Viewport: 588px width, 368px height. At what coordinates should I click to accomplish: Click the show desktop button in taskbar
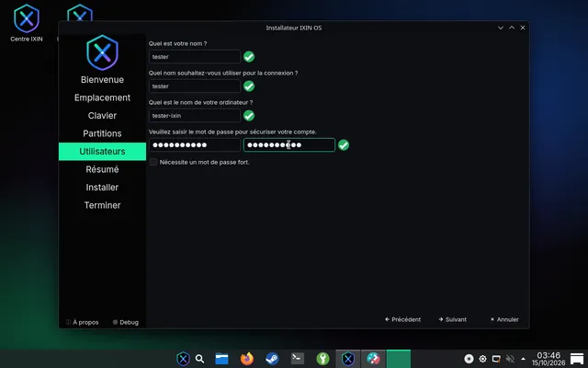pyautogui.click(x=577, y=359)
